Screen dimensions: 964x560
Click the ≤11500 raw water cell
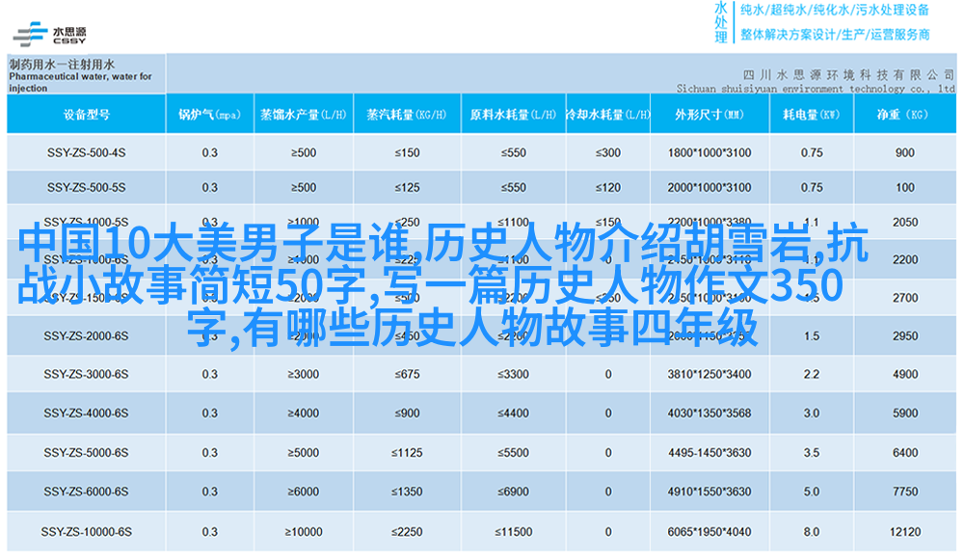click(513, 532)
